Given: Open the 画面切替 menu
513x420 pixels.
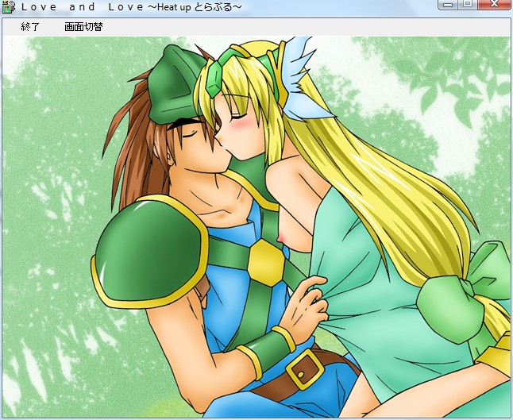Looking at the screenshot, I should tap(83, 27).
